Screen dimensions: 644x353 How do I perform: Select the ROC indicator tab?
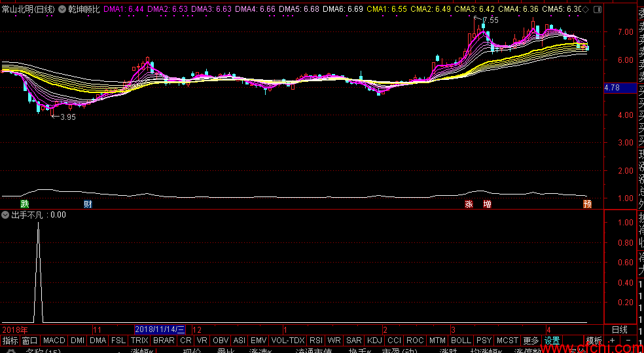pos(415,341)
